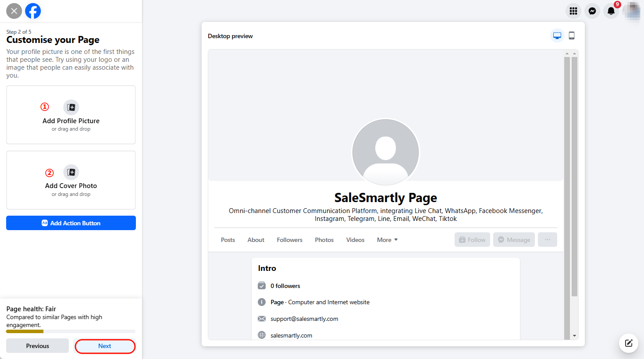Click the Page health progress bar
The image size is (644, 359).
[x=71, y=331]
